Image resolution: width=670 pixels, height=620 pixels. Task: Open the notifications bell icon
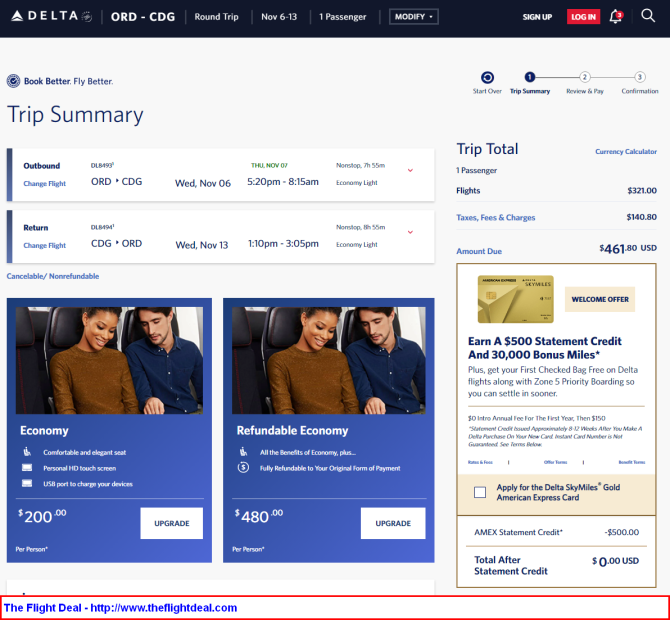(x=616, y=17)
